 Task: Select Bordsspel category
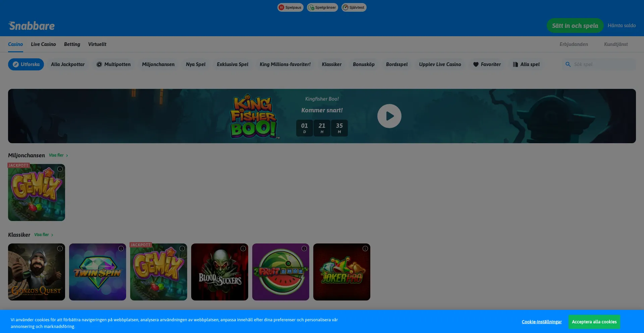point(397,64)
